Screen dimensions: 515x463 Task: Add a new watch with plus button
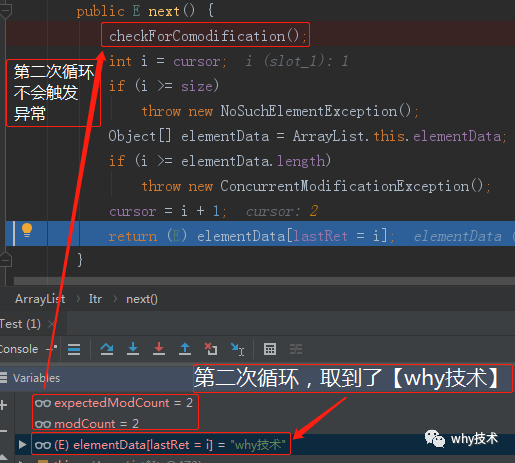(x=3, y=405)
